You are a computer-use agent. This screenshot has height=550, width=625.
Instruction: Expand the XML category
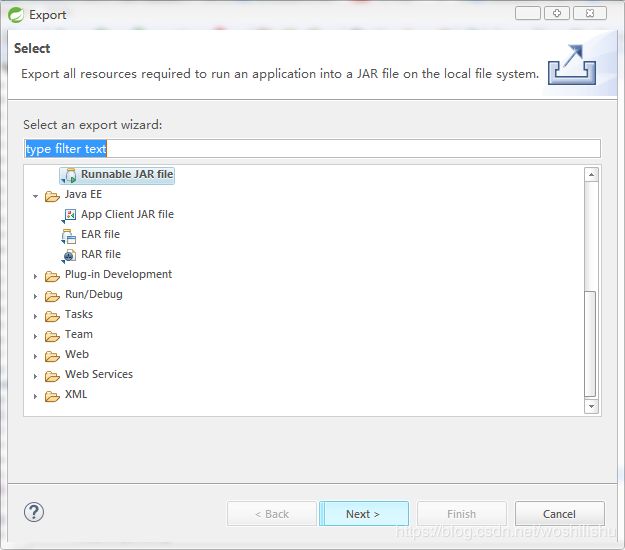click(35, 397)
